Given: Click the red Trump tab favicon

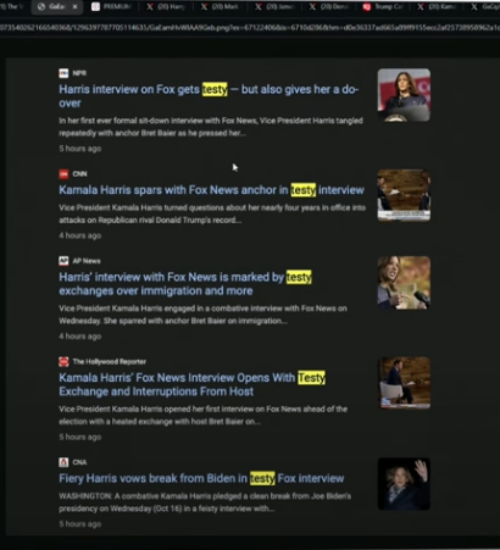Looking at the screenshot, I should 367,7.
